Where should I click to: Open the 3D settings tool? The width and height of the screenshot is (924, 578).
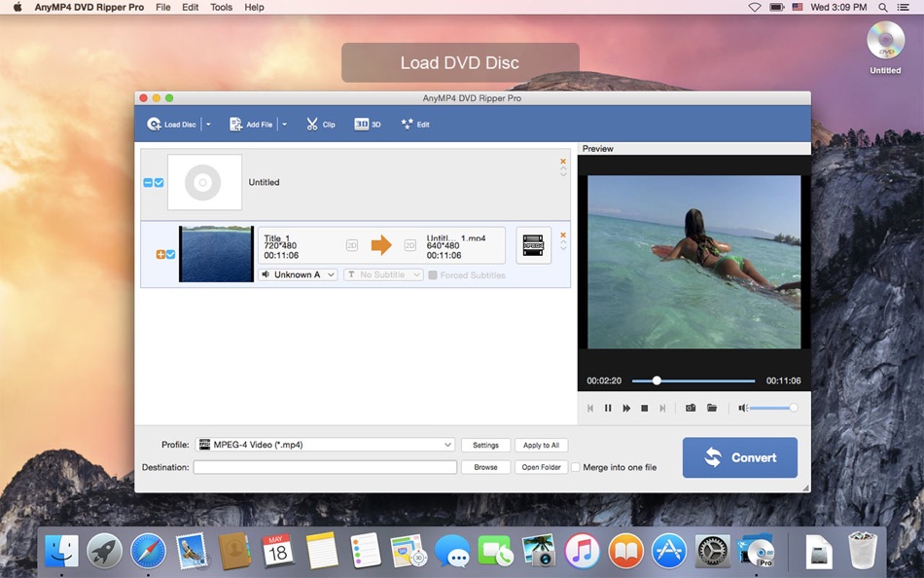(x=367, y=124)
